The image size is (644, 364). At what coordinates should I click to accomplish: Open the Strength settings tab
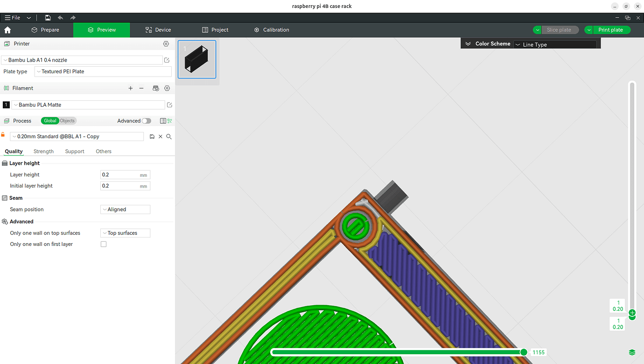coord(43,151)
